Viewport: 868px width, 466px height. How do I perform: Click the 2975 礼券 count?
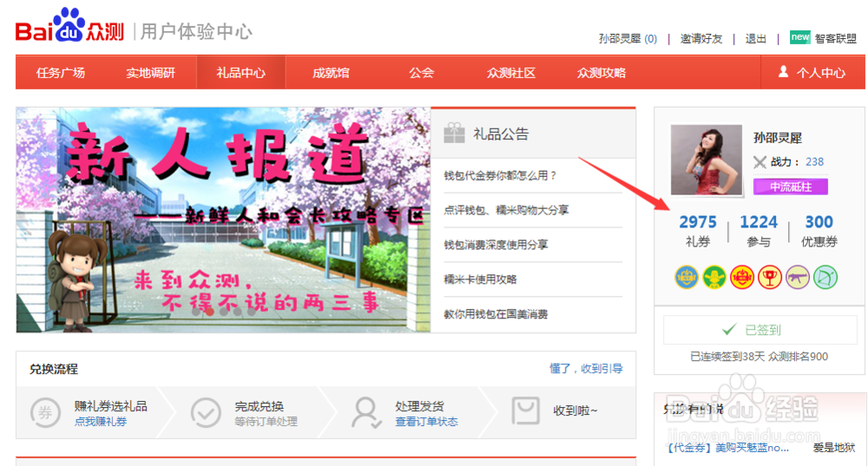pyautogui.click(x=698, y=230)
